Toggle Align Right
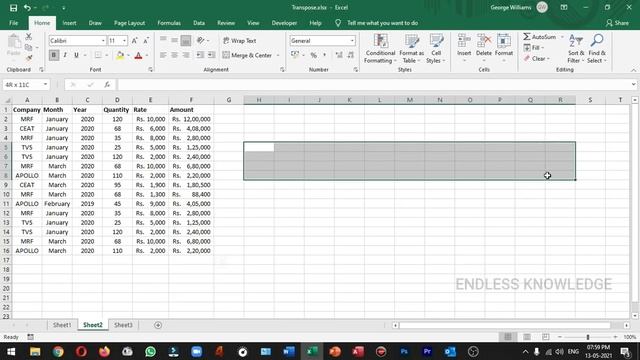The width and height of the screenshot is (640, 360). pos(186,55)
